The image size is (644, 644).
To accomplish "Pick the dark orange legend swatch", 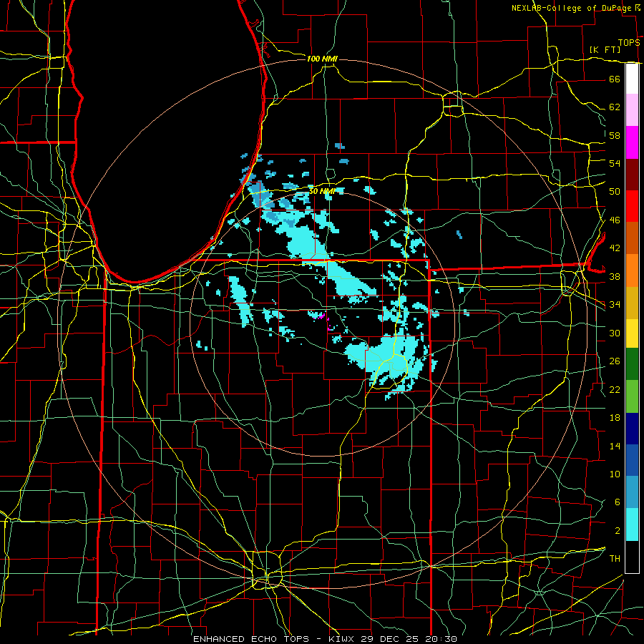I will click(632, 238).
